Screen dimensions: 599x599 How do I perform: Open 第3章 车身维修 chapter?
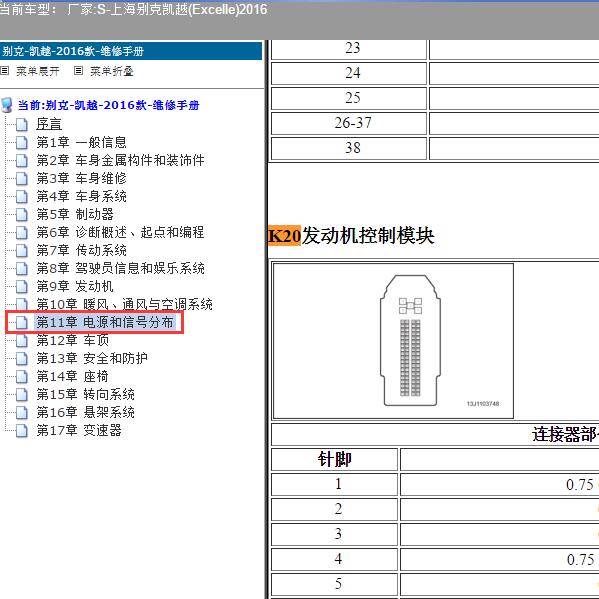81,178
